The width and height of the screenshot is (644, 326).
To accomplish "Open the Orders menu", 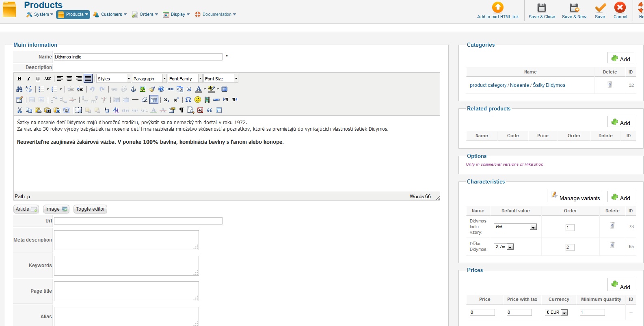I will tap(145, 15).
